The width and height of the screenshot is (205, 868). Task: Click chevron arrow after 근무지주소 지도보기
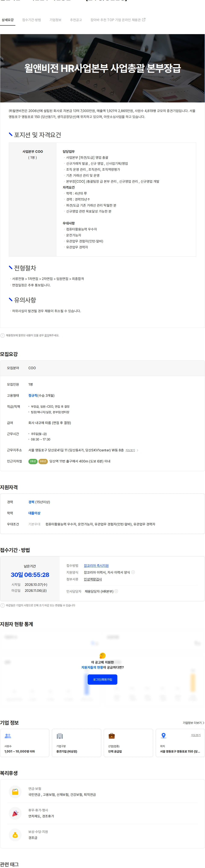(x=138, y=450)
